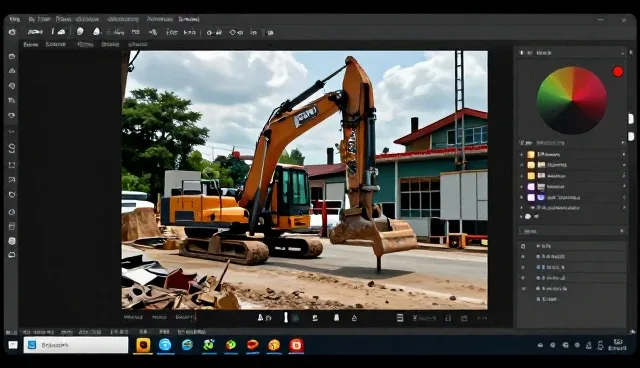Click the Windows Start button
The image size is (640, 368).
point(13,345)
